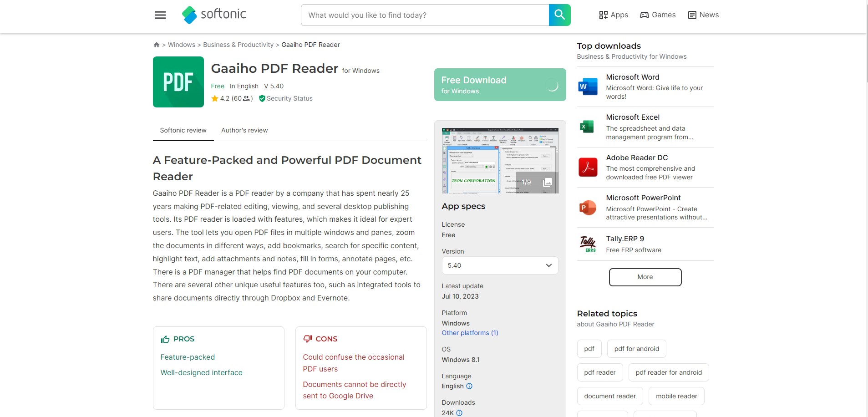
Task: Click the search magnifier button
Action: 560,15
